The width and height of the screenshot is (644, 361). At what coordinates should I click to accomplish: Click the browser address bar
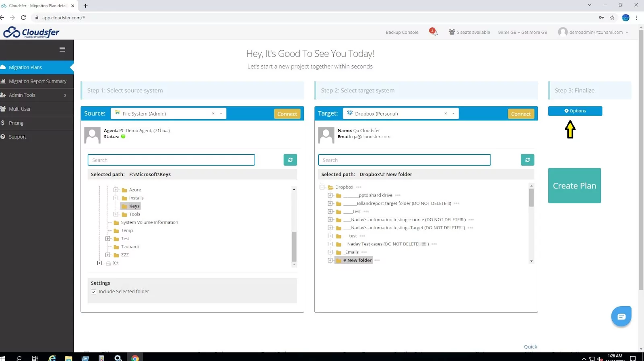click(x=314, y=17)
